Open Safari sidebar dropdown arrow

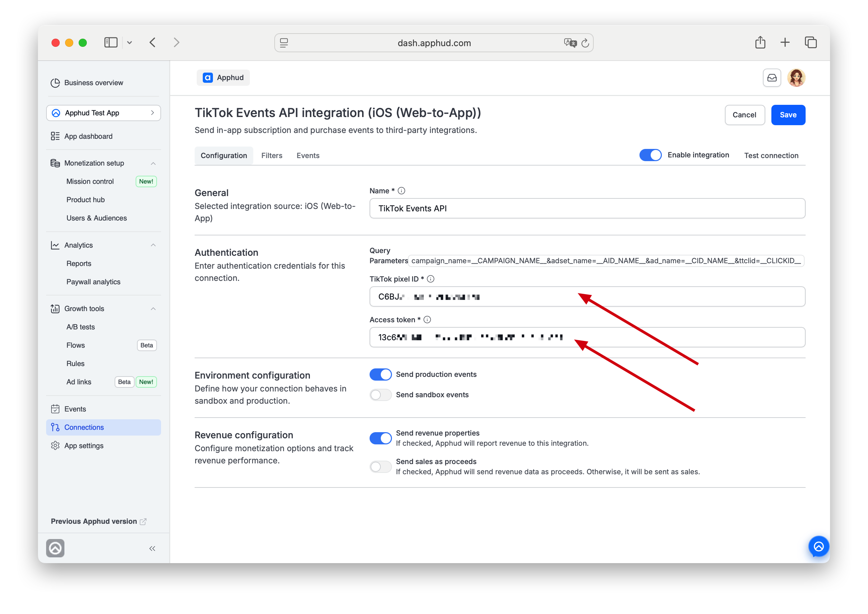[x=129, y=42]
